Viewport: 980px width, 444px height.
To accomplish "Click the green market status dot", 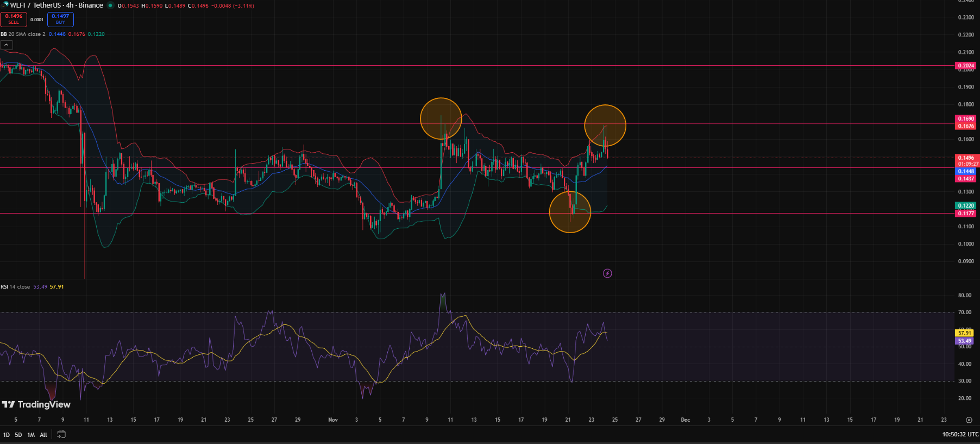I will tap(110, 5).
